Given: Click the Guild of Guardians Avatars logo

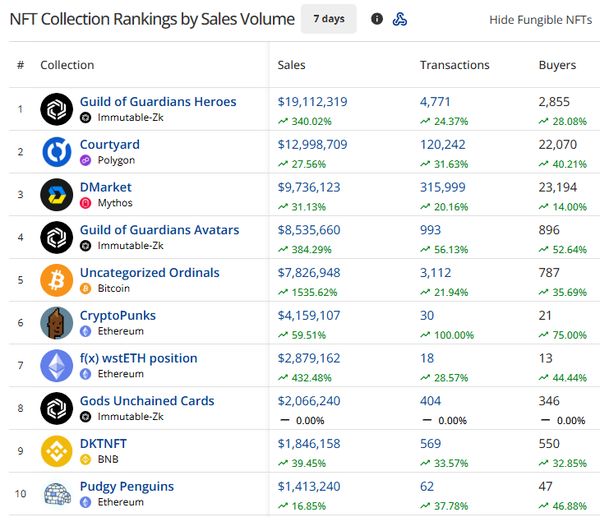Looking at the screenshot, I should (57, 237).
